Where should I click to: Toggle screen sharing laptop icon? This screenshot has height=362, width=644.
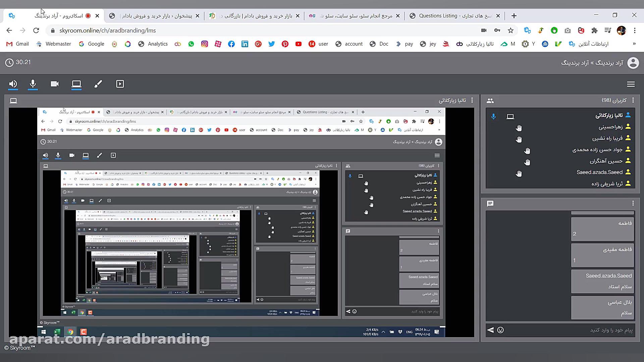[76, 84]
